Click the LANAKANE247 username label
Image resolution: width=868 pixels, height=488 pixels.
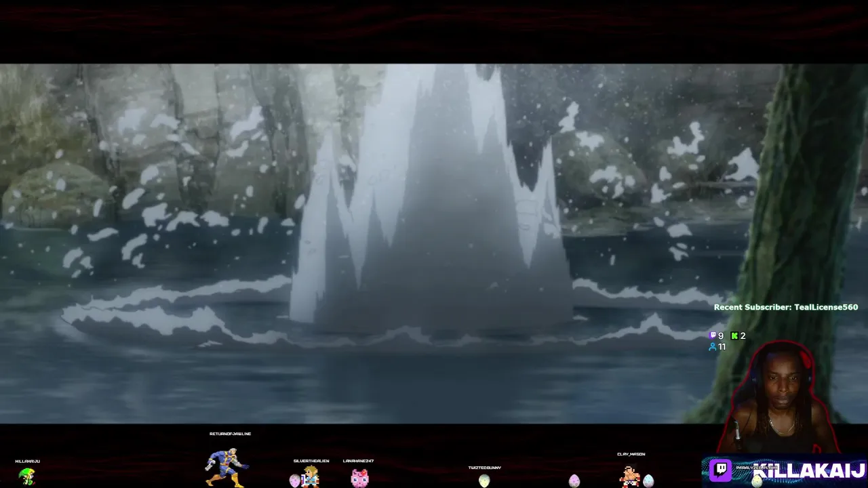click(358, 461)
